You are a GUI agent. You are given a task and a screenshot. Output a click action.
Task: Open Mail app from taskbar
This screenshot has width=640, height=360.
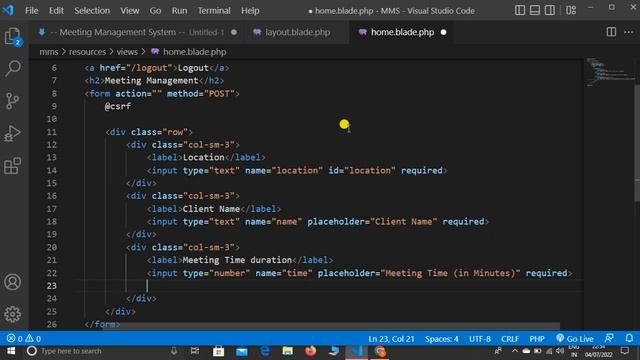pos(242,351)
